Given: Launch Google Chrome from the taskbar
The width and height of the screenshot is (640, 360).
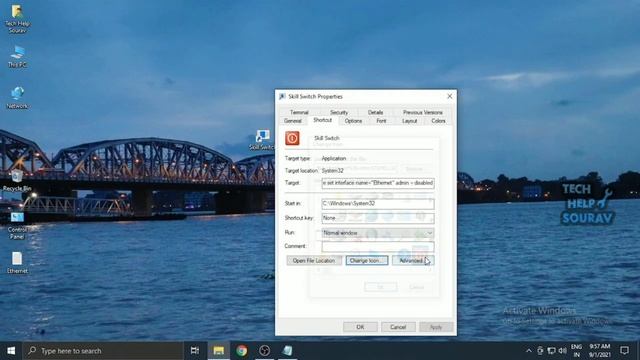Looking at the screenshot, I should [241, 351].
